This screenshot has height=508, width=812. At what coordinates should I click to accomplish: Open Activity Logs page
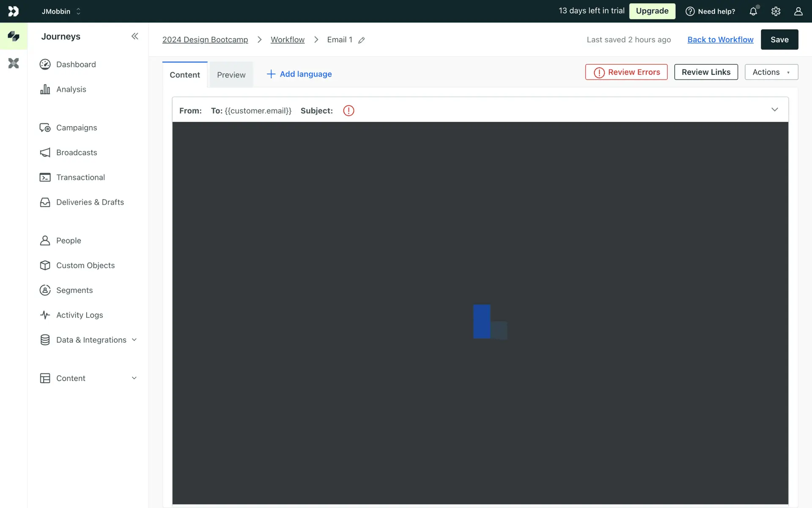(79, 315)
